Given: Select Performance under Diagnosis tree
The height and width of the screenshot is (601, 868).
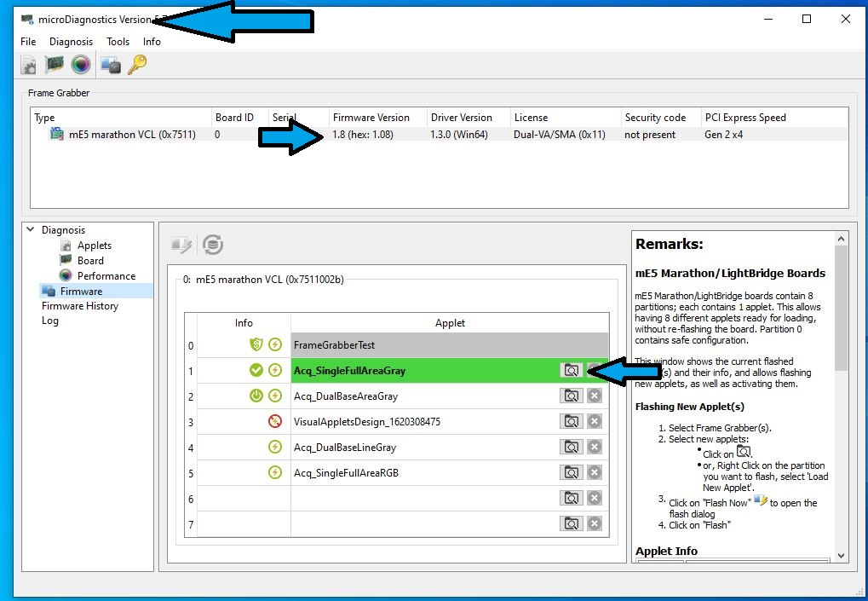Looking at the screenshot, I should pos(106,276).
